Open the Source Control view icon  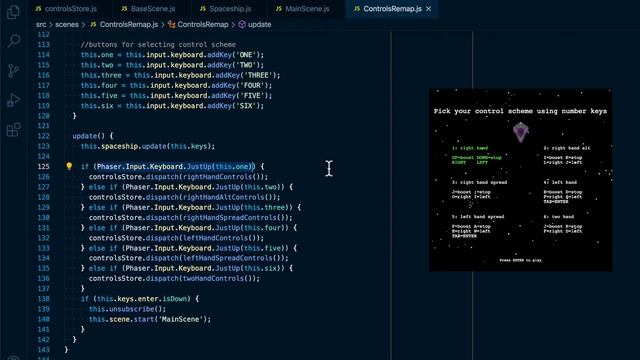[13, 71]
